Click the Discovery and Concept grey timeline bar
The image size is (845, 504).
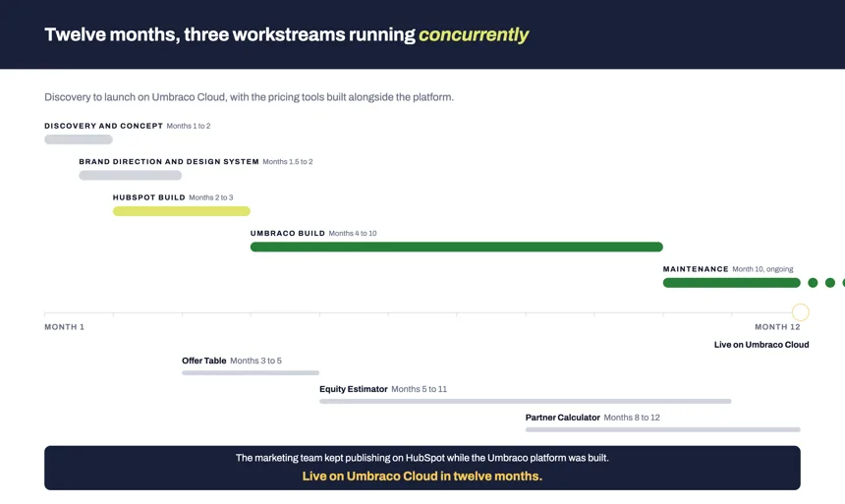(x=79, y=140)
